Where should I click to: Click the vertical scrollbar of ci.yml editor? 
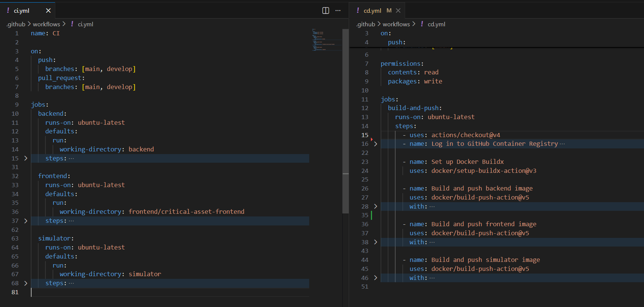(x=345, y=121)
